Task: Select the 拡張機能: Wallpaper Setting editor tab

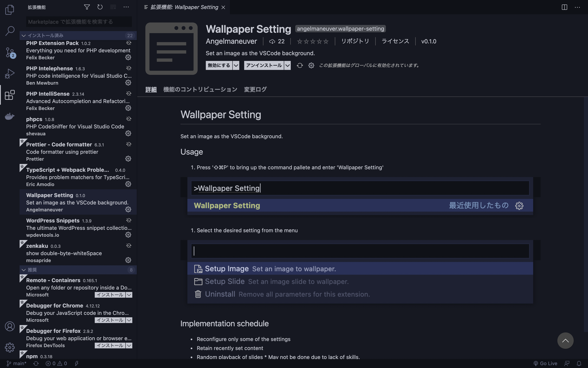Action: (x=184, y=7)
